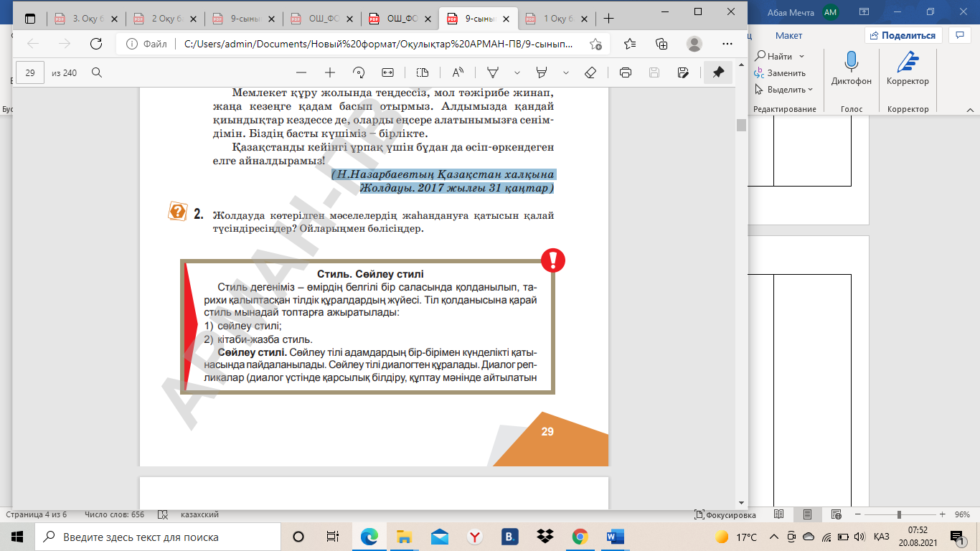Toggle Фокусировка focus mode in Word
The width and height of the screenshot is (980, 551).
point(725,514)
